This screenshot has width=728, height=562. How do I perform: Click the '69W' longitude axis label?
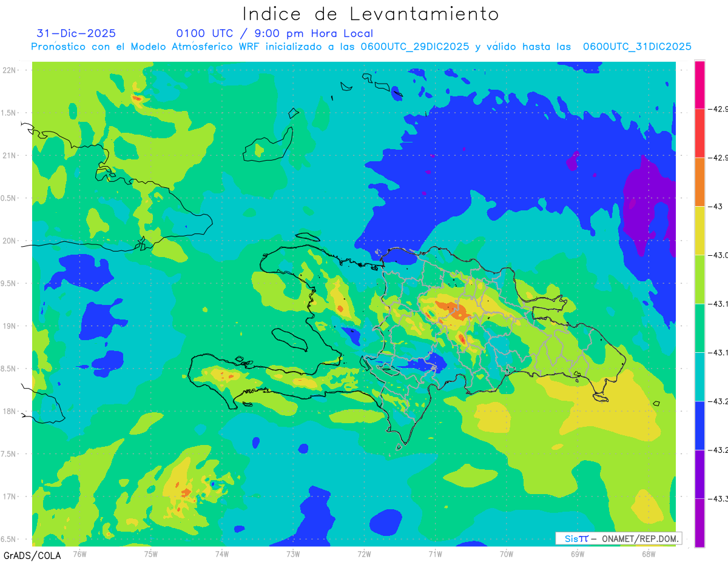pyautogui.click(x=578, y=554)
